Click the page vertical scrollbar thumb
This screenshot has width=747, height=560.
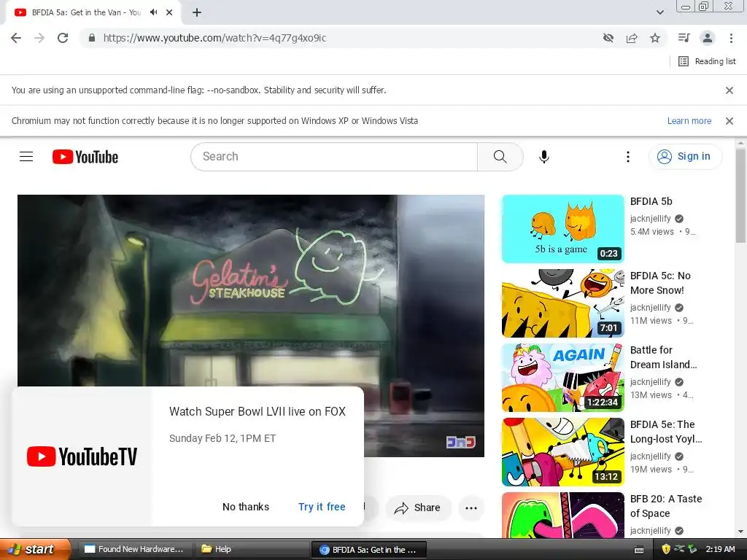(740, 195)
